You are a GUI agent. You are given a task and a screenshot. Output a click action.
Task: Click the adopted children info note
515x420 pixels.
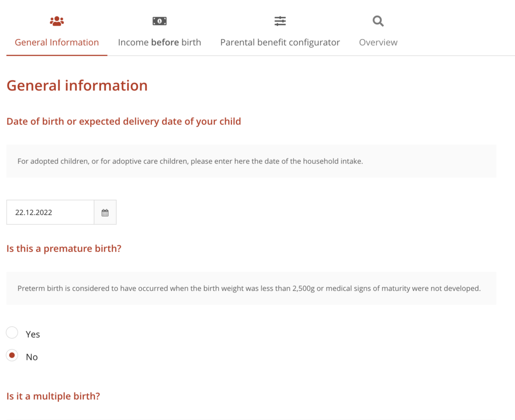190,161
